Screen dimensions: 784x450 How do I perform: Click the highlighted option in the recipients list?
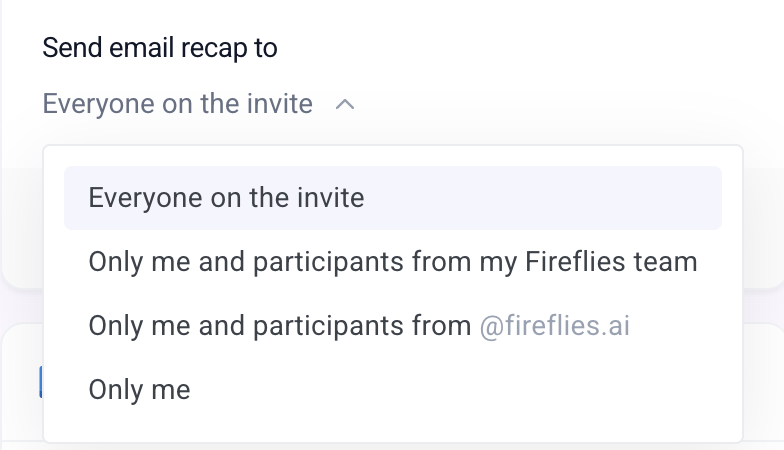(392, 198)
